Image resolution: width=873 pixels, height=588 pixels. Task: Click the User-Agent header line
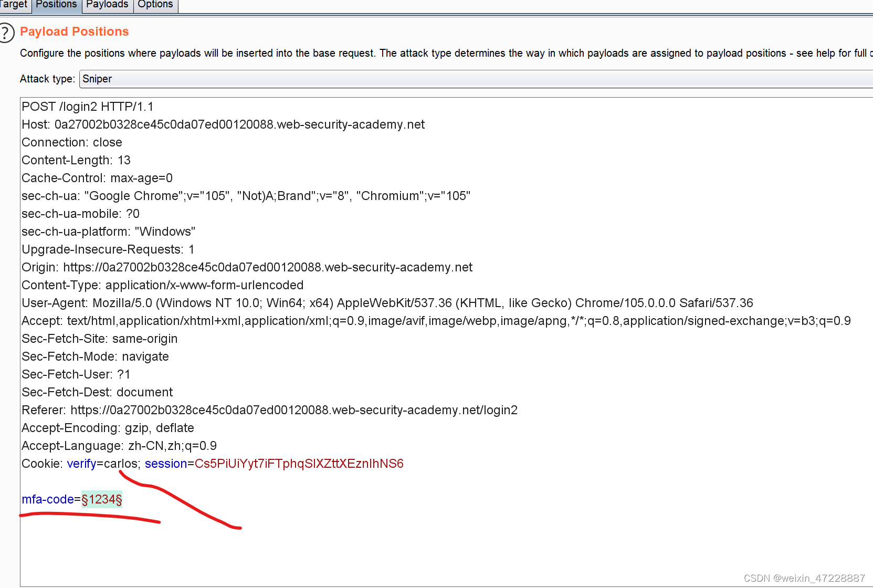click(x=387, y=303)
